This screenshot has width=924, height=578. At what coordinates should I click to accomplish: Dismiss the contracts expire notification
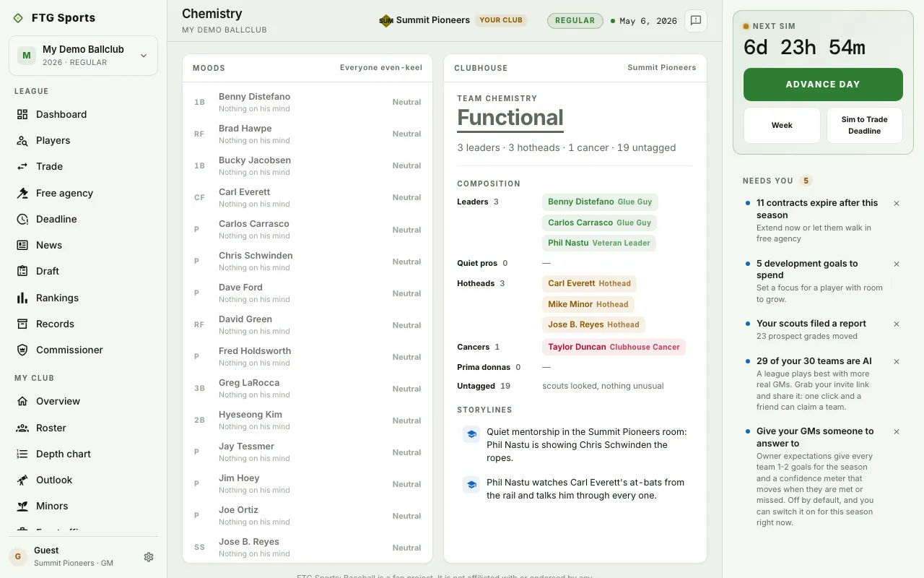coord(897,204)
